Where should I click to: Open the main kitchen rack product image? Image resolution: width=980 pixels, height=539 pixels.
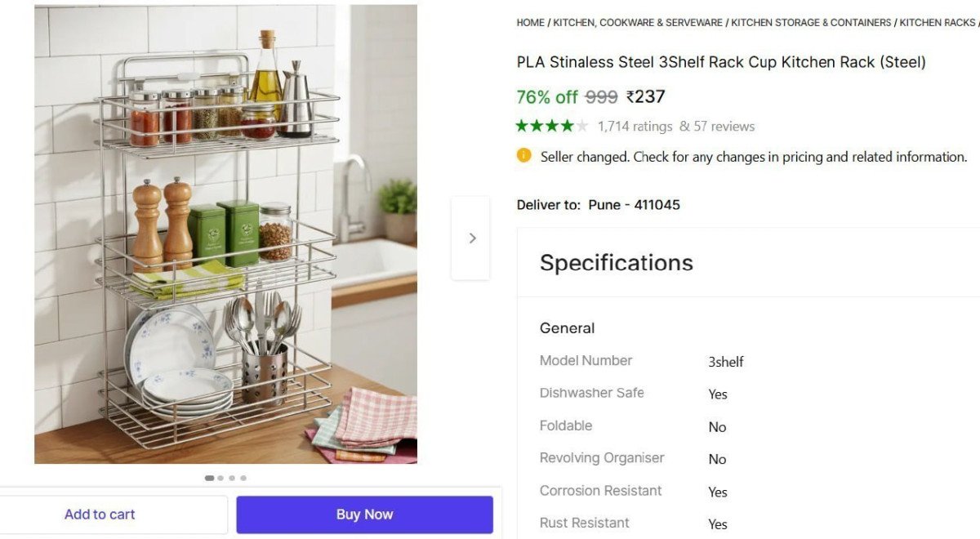(x=225, y=234)
